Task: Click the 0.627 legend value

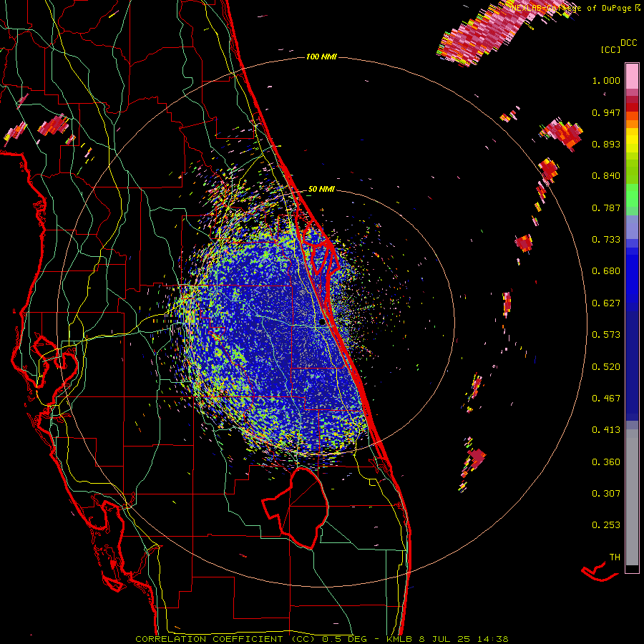Action: pyautogui.click(x=606, y=303)
